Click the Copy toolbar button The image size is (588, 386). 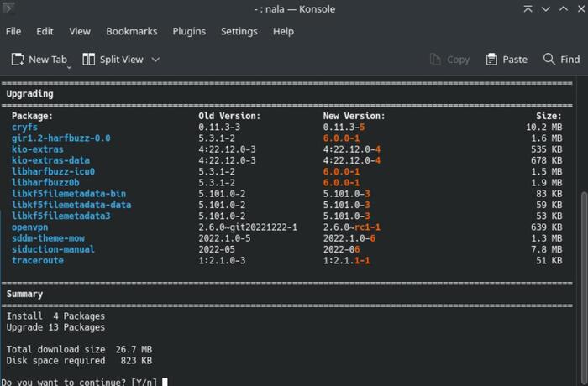tap(449, 60)
